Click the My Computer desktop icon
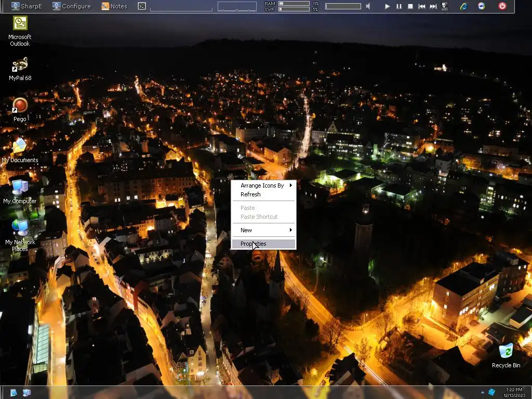The image size is (532, 399). 20,188
